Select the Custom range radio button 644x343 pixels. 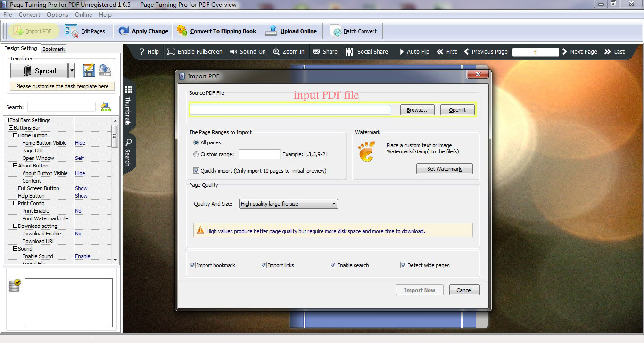point(196,154)
